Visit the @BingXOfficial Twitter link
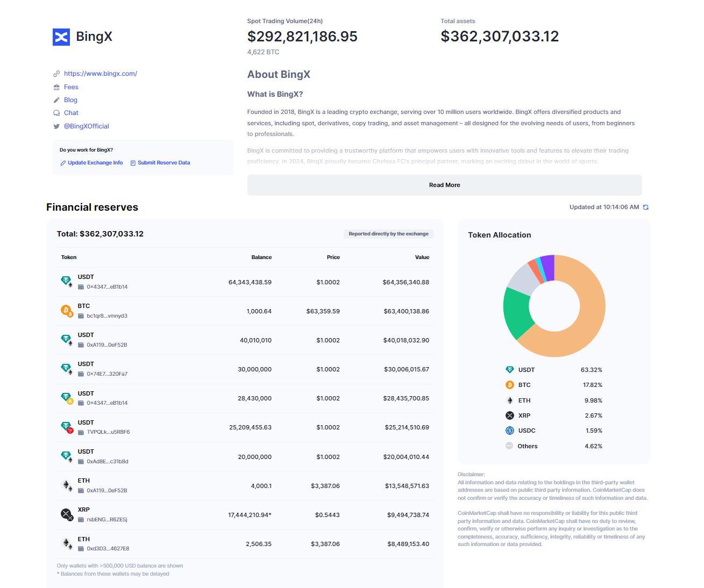 [x=87, y=126]
